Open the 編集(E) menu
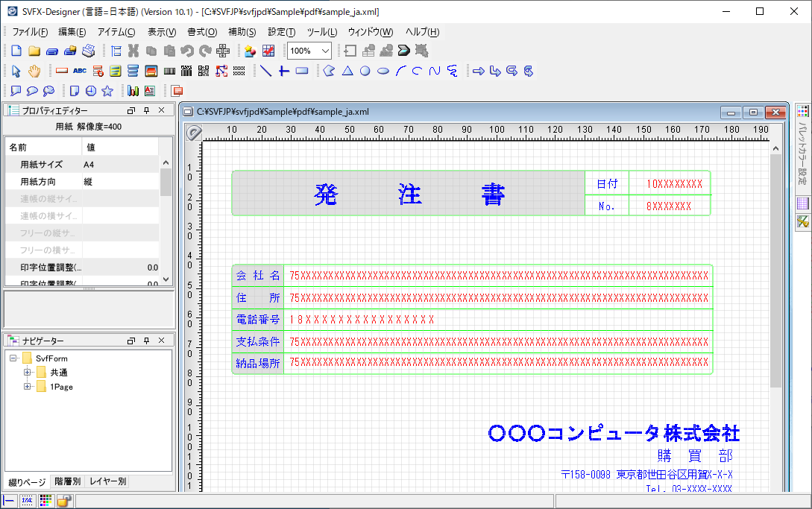812x509 pixels. (x=72, y=32)
